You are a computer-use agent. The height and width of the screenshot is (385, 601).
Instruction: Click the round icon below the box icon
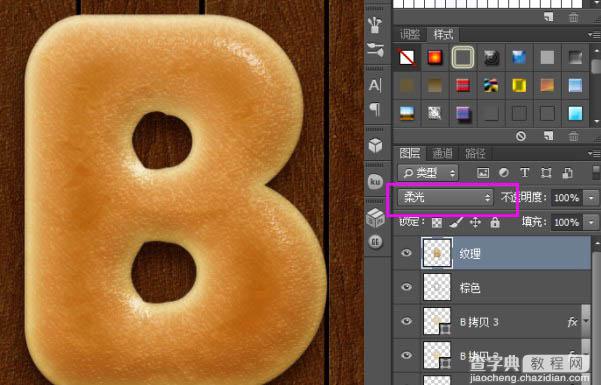tap(375, 242)
